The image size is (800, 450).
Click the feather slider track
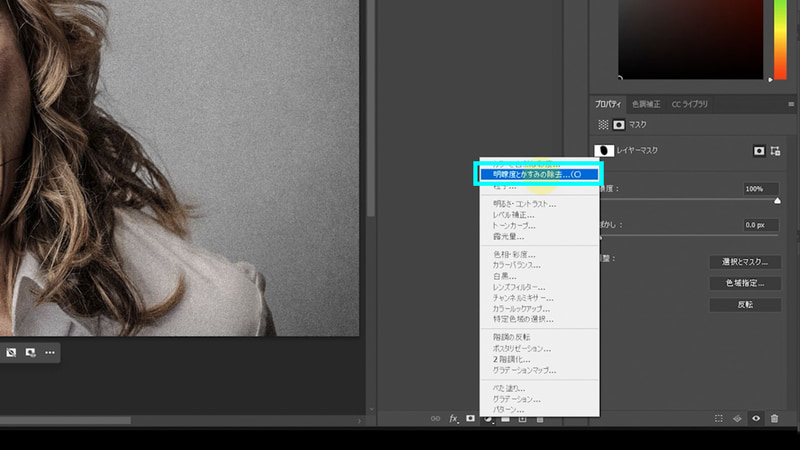[689, 235]
